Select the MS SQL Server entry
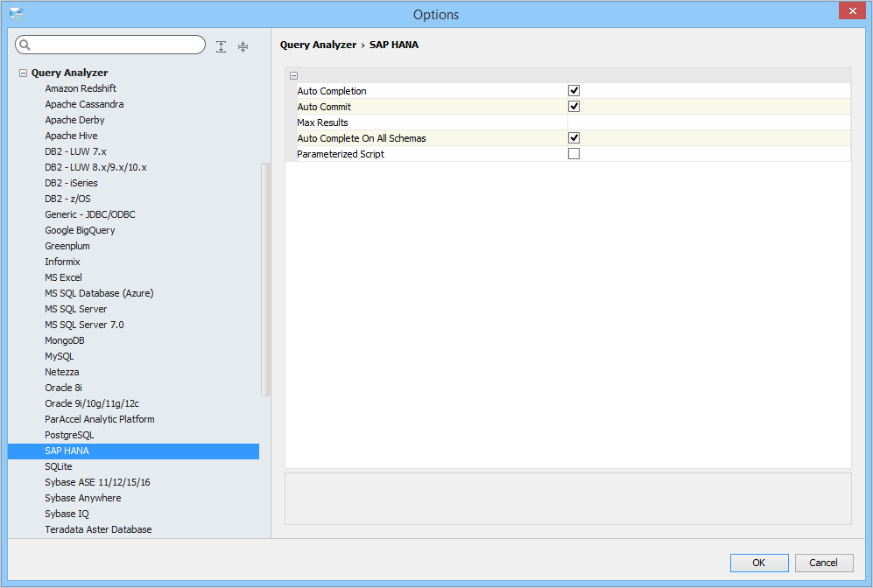This screenshot has width=873, height=588. click(x=75, y=309)
